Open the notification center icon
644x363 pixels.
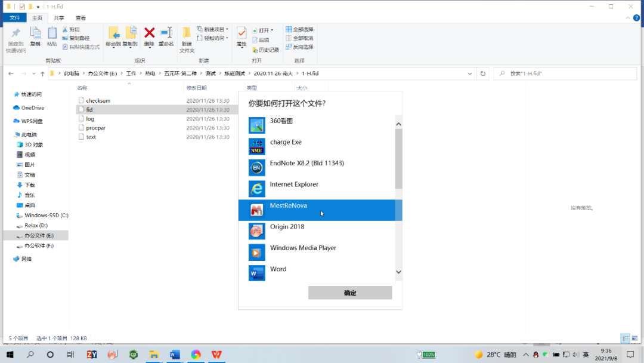630,355
